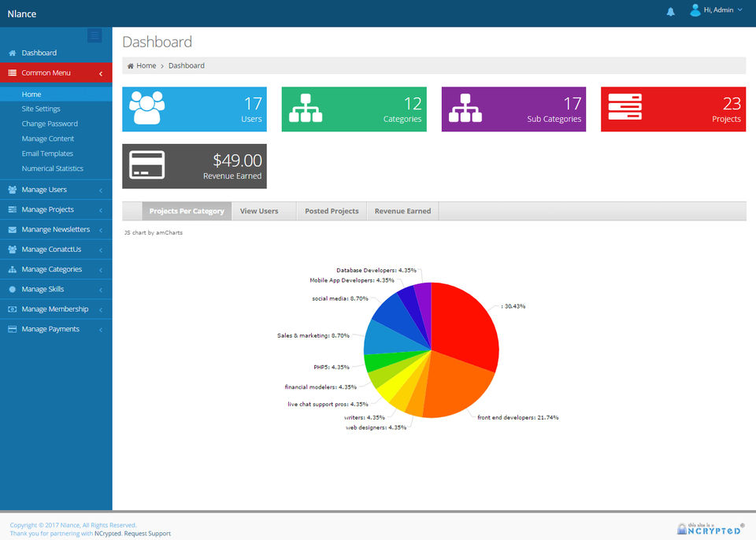The height and width of the screenshot is (540, 756).
Task: Click the $49.00 Revenue Earned card
Action: pyautogui.click(x=195, y=166)
